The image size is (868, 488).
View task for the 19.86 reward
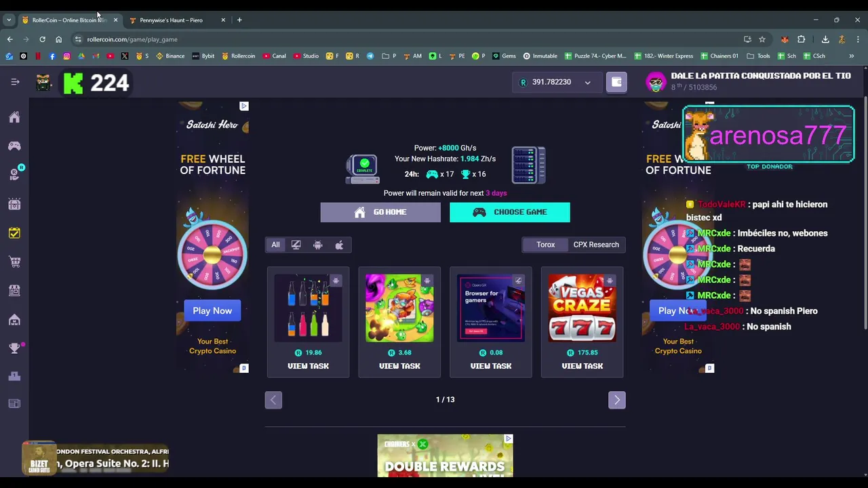point(308,366)
